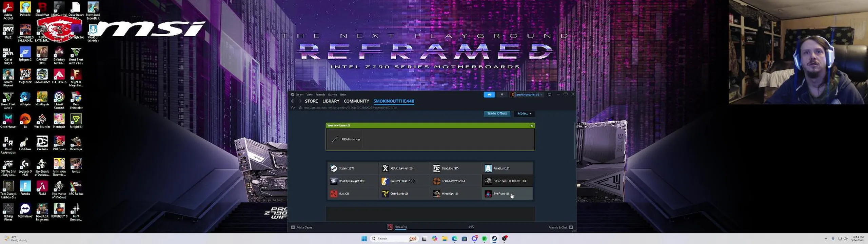Open the weather widget Partly cloudy
This screenshot has height=244, width=868.
tap(16, 239)
